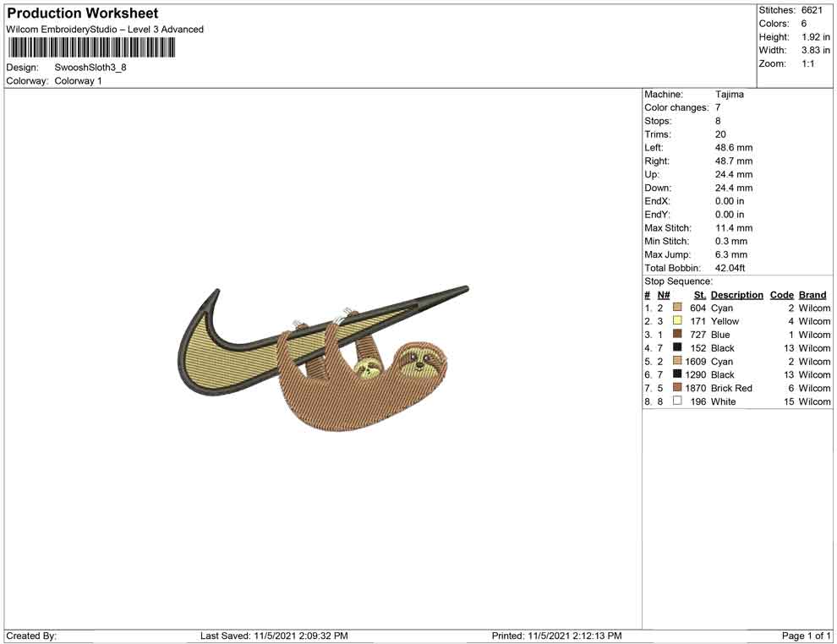Click stitch count 1609 in stop sequence
This screenshot has width=837, height=644.
click(x=696, y=361)
